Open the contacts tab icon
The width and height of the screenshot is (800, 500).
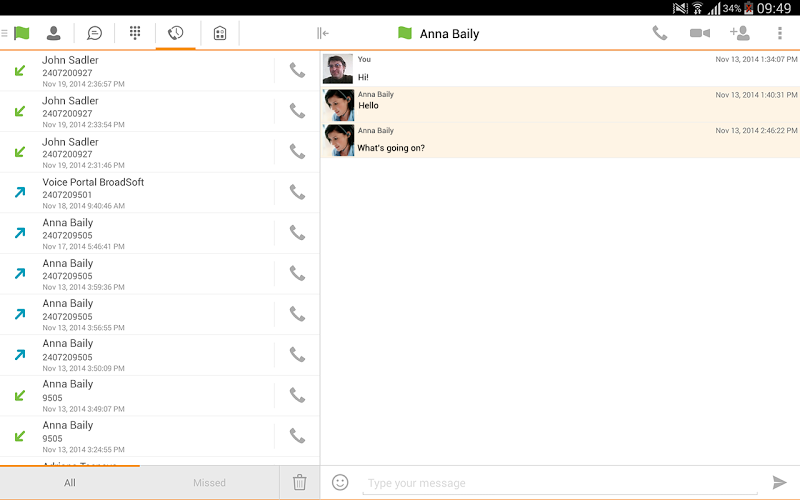[53, 33]
